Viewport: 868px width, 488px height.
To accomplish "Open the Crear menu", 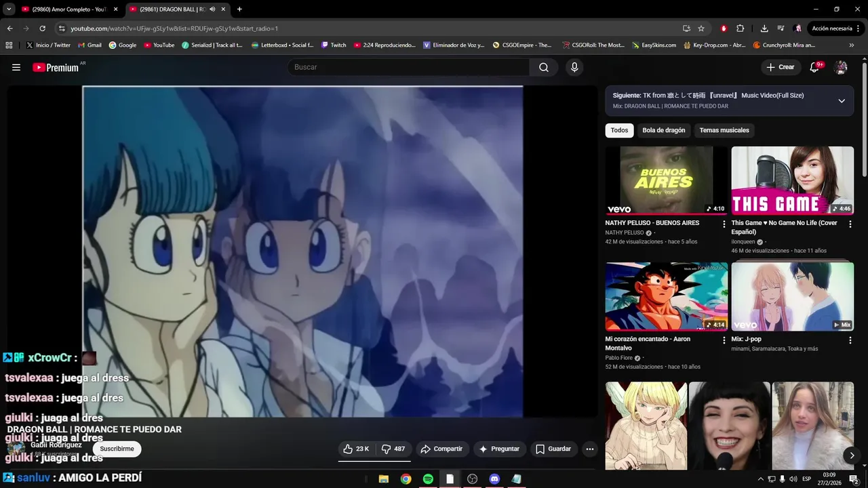I will pos(780,67).
